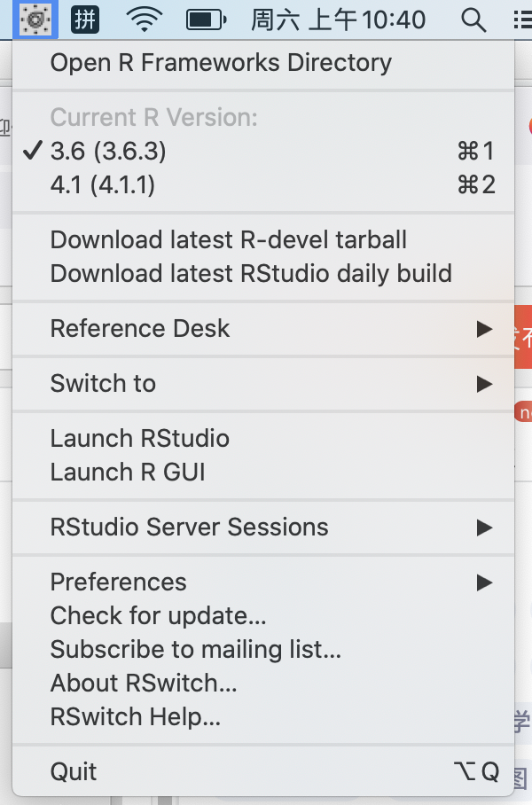Image resolution: width=532 pixels, height=805 pixels.
Task: Open R Frameworks Directory
Action: click(x=222, y=62)
